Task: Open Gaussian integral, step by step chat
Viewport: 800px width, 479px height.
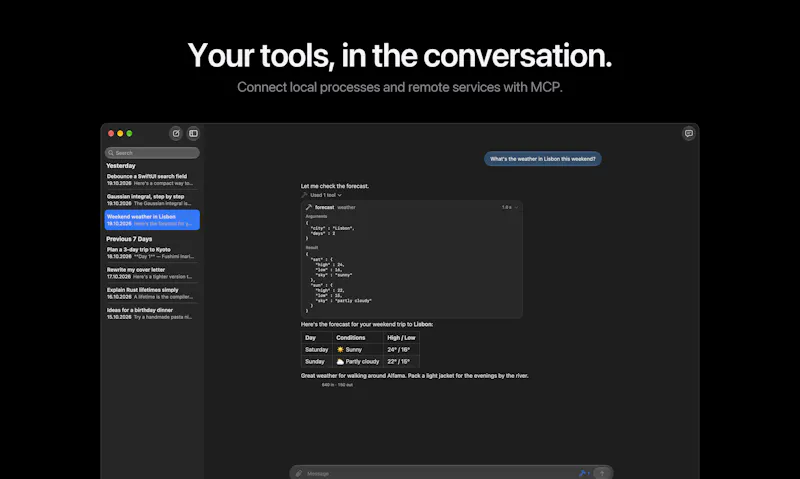Action: coord(152,199)
